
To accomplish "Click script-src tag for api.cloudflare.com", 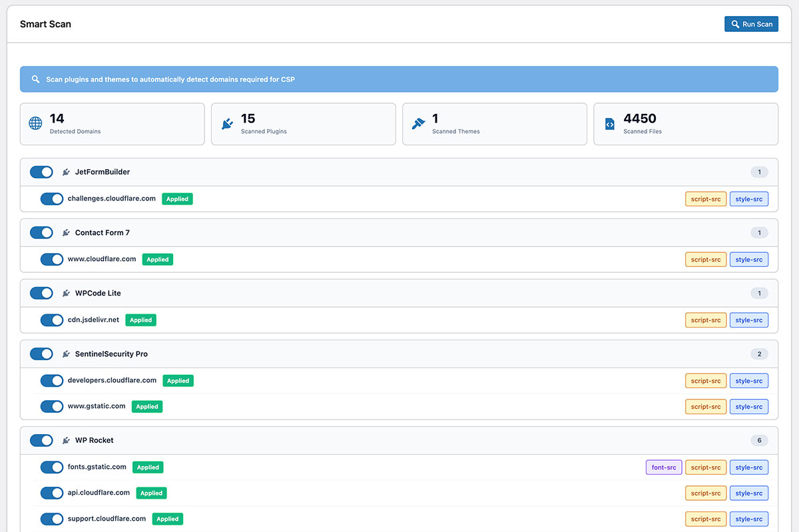I will 706,493.
